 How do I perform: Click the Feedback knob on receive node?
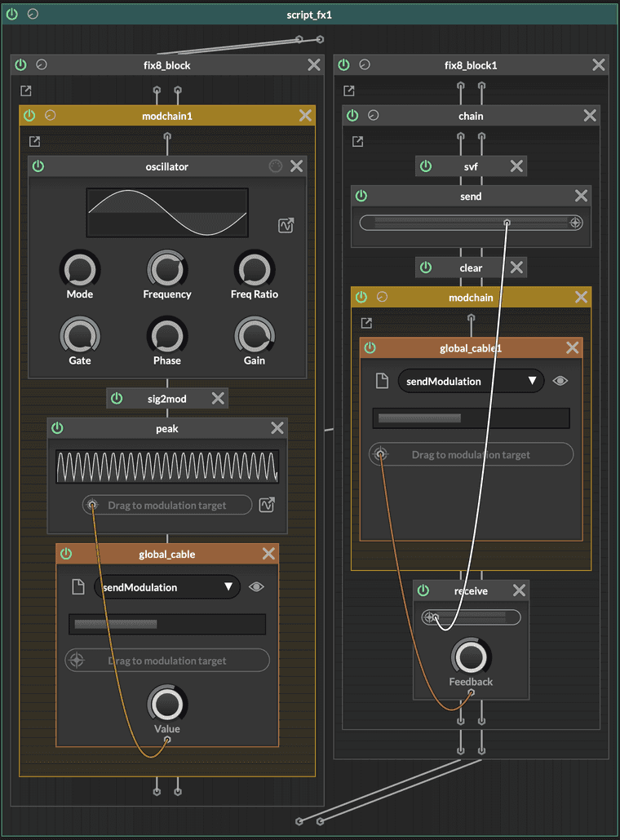(471, 657)
